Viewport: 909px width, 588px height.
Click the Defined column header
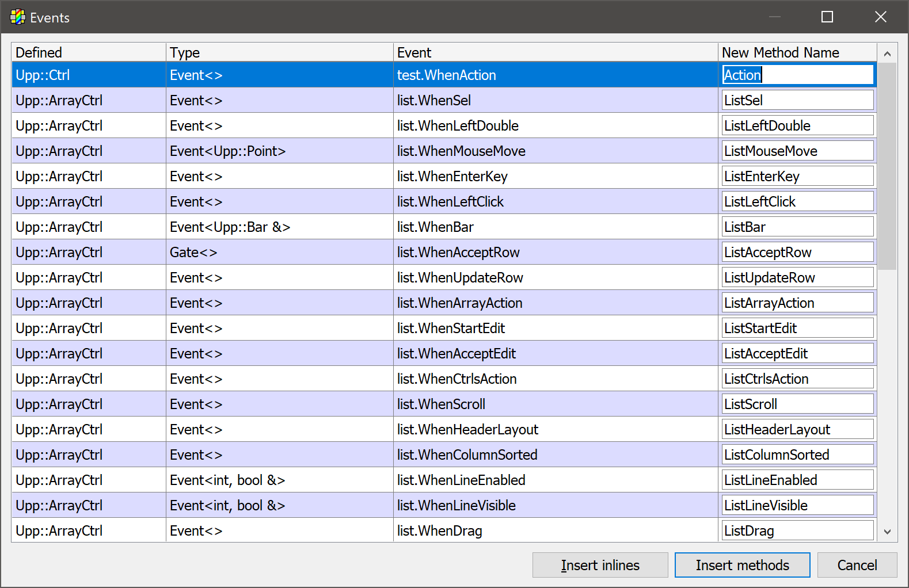click(89, 52)
